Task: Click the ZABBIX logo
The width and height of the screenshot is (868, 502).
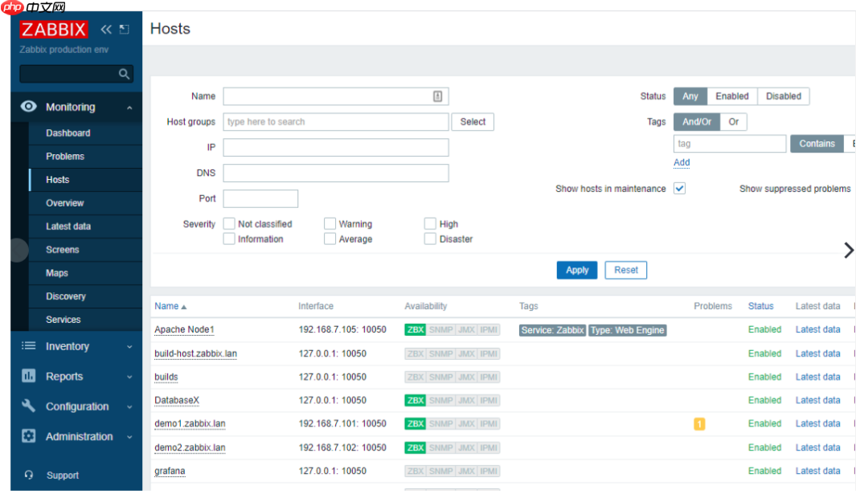Action: [54, 30]
